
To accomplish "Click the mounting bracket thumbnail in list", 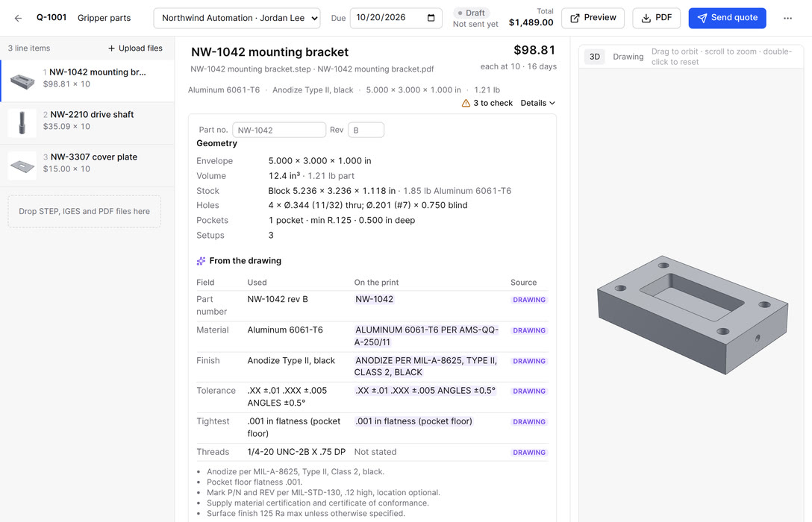I will pyautogui.click(x=22, y=81).
